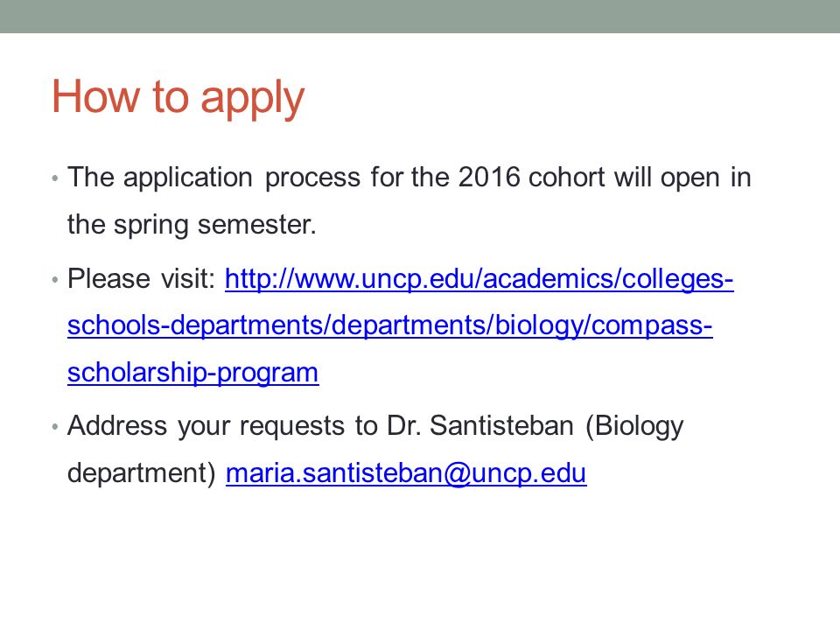
Task: Click the schools-departments/departments/biology/compass- link line
Action: click(390, 326)
